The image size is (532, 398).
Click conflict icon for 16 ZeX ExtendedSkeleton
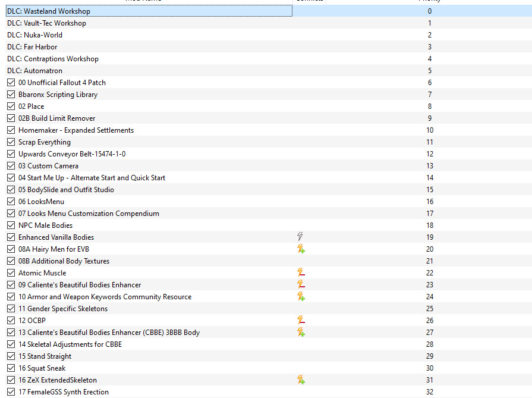[x=301, y=380]
